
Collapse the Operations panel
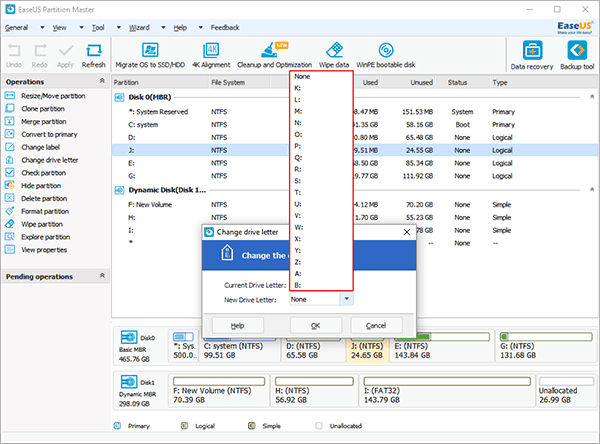[102, 81]
